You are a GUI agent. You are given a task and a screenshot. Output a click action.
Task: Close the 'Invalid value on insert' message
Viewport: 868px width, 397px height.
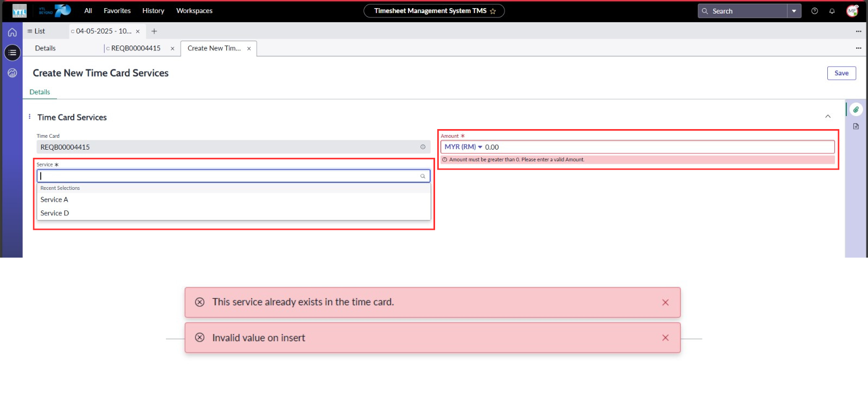pyautogui.click(x=665, y=338)
